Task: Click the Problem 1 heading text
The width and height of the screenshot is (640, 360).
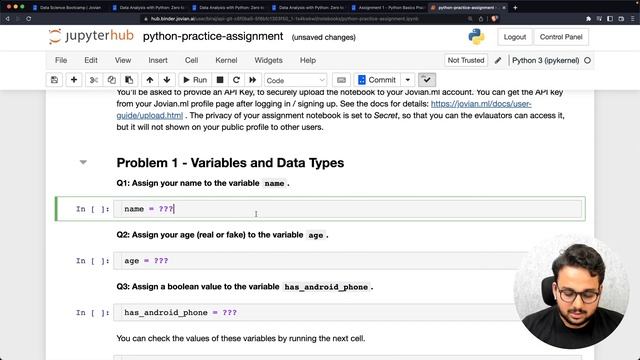Action: point(230,163)
